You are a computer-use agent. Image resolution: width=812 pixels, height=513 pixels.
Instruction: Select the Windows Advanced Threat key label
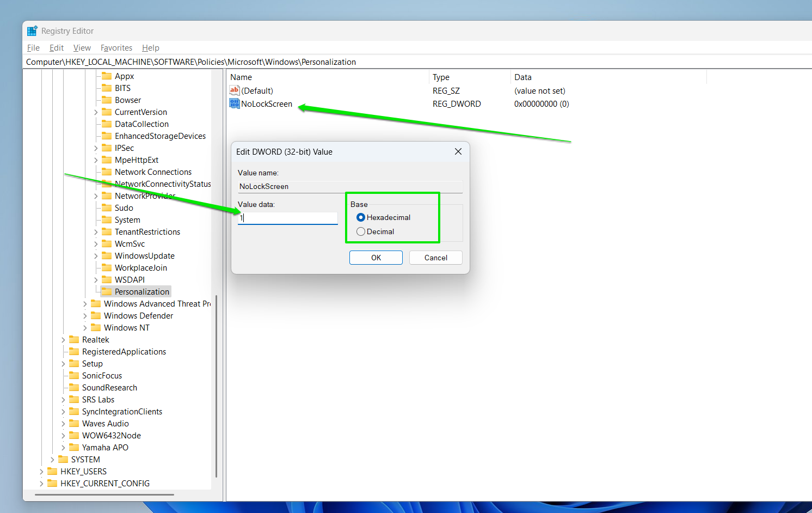(x=157, y=304)
